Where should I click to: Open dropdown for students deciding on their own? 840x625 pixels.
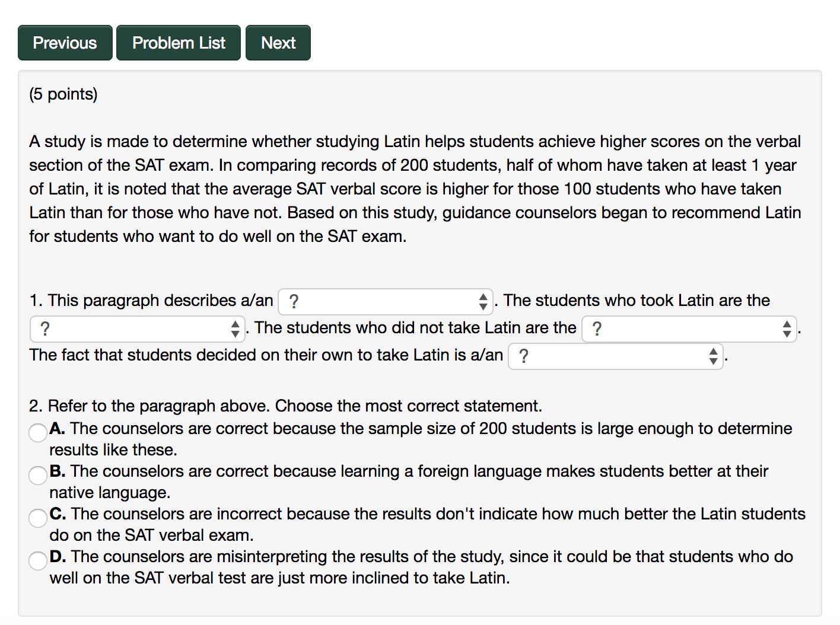coord(616,356)
